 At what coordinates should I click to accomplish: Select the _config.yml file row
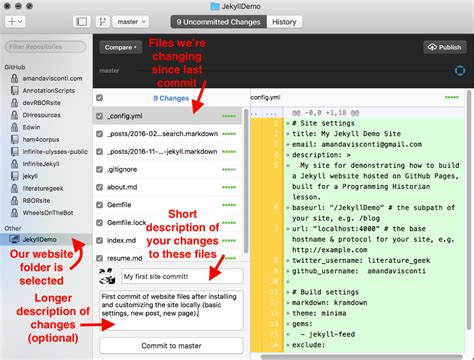coord(167,116)
